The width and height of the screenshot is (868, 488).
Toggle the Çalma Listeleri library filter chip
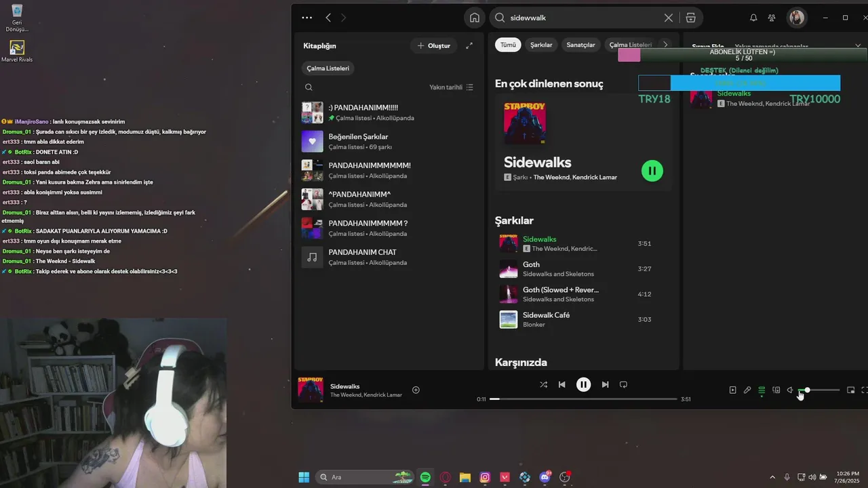(328, 68)
